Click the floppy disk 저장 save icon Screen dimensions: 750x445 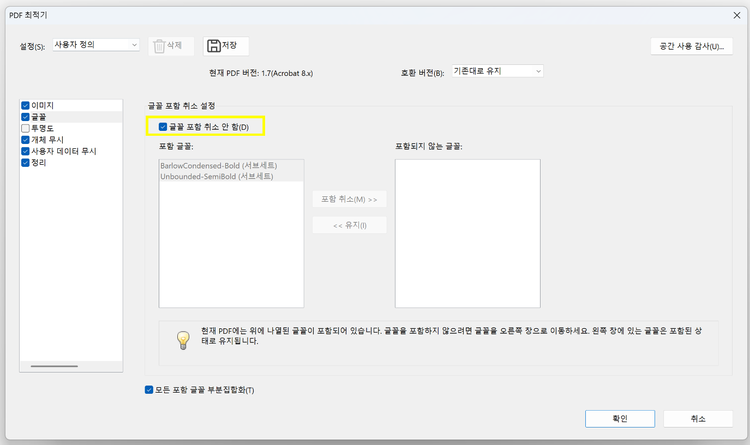pyautogui.click(x=213, y=45)
